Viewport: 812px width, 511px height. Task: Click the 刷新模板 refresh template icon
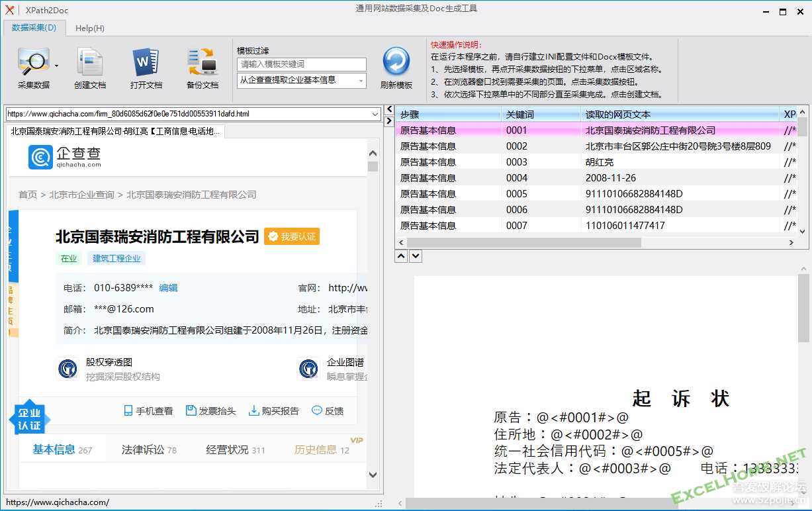(396, 62)
